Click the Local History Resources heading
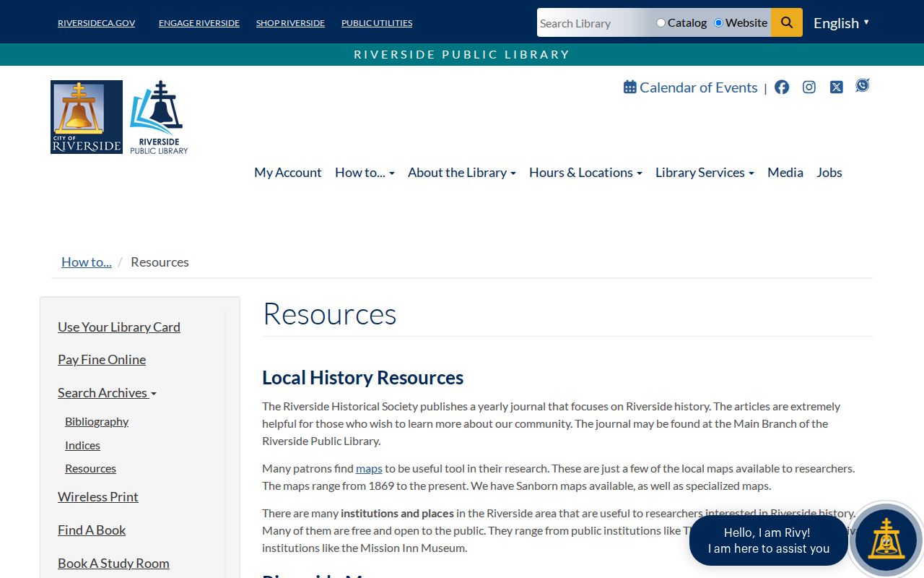The image size is (924, 578). 362,378
